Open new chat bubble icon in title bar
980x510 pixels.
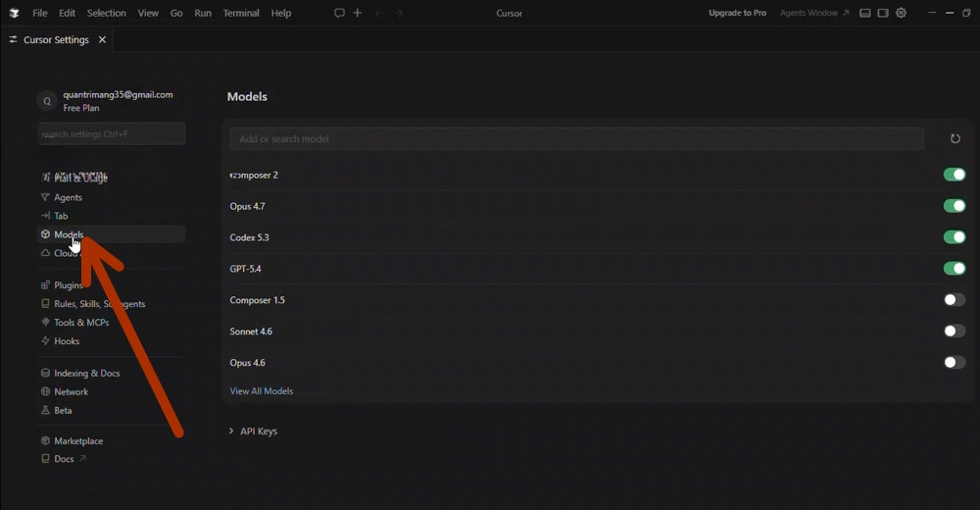[x=339, y=13]
